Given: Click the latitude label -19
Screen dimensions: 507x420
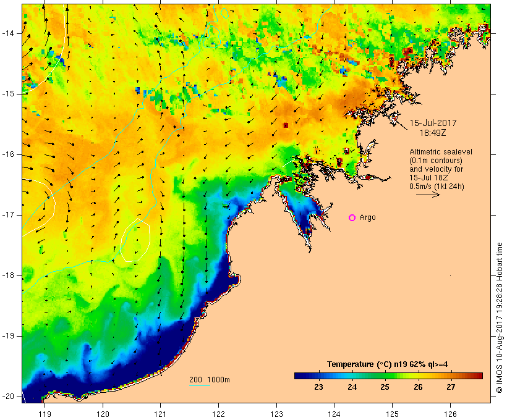Looking at the screenshot, I should (x=8, y=337).
